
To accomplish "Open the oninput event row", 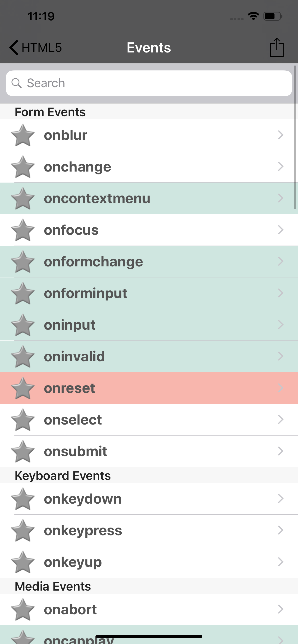I will pos(149,325).
